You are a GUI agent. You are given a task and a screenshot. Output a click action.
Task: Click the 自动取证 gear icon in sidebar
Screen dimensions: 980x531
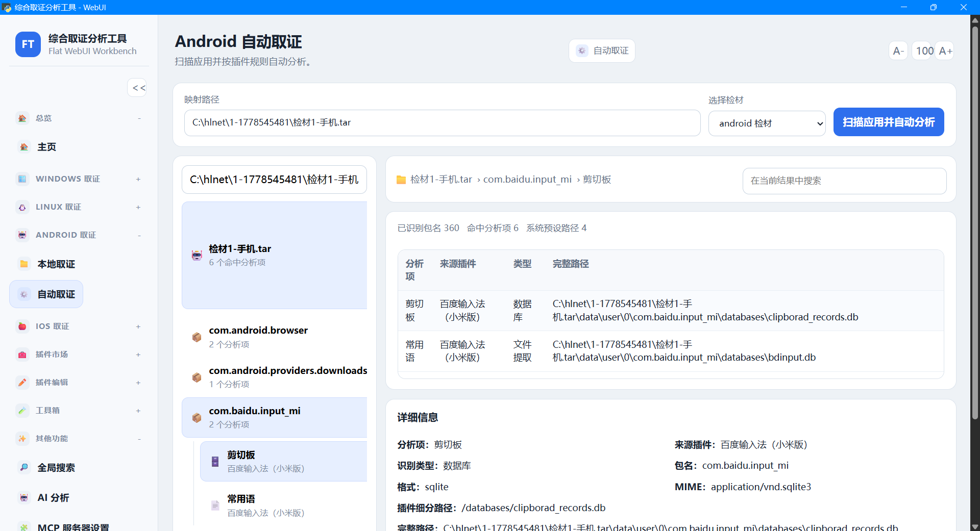(24, 294)
